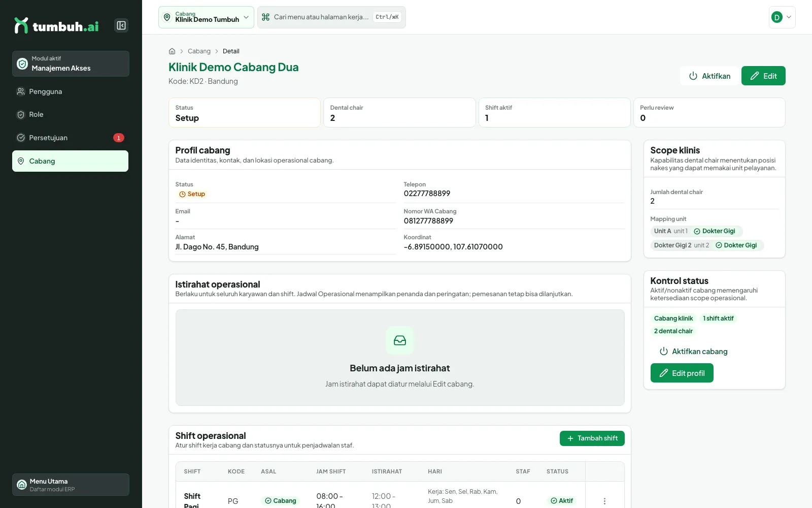
Task: Click the 1 shift aktif tag
Action: pyautogui.click(x=718, y=319)
